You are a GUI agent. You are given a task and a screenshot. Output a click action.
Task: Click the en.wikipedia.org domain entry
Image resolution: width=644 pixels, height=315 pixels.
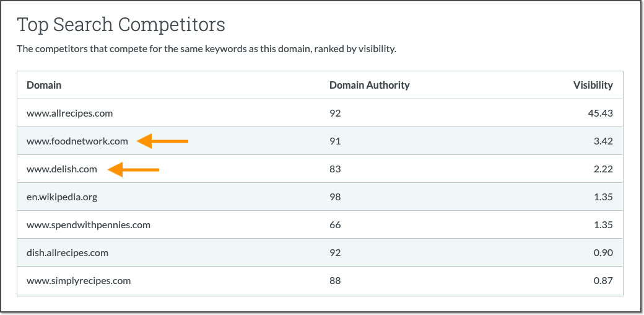point(62,197)
